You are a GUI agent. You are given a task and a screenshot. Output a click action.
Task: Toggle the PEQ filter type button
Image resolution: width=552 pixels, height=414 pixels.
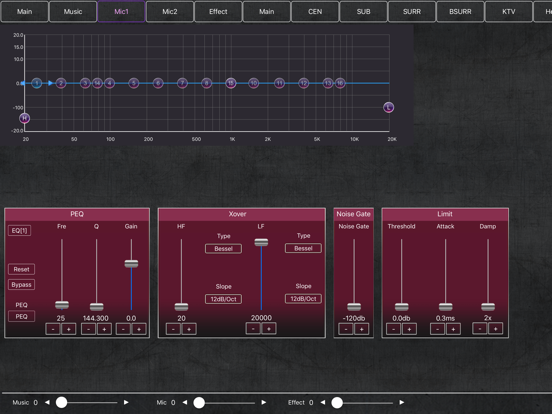point(21,316)
